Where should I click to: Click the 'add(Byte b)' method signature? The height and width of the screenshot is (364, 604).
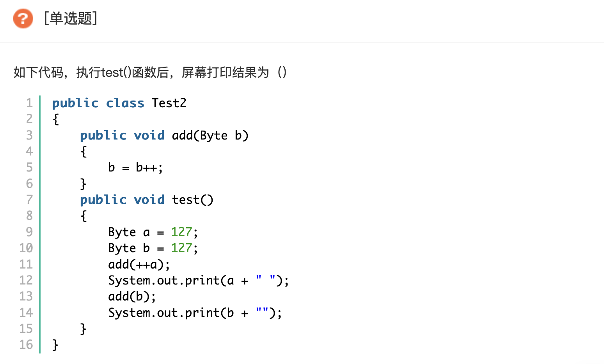pos(210,136)
